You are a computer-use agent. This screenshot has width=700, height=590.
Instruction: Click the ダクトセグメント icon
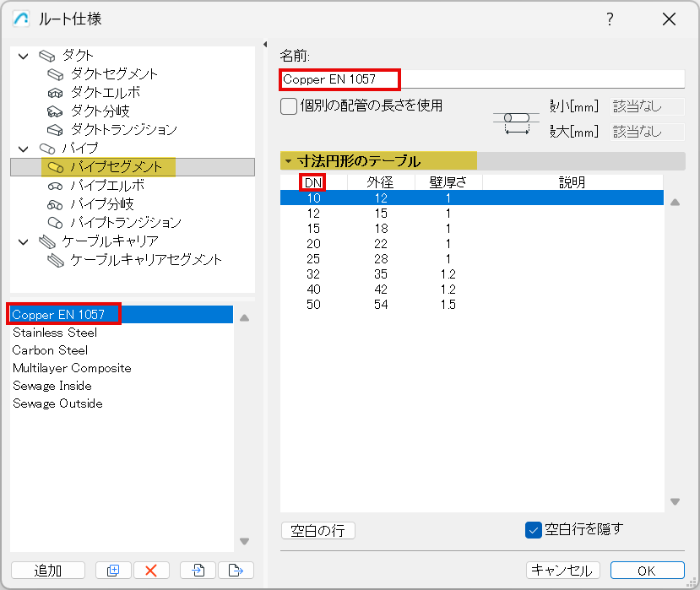pos(56,74)
